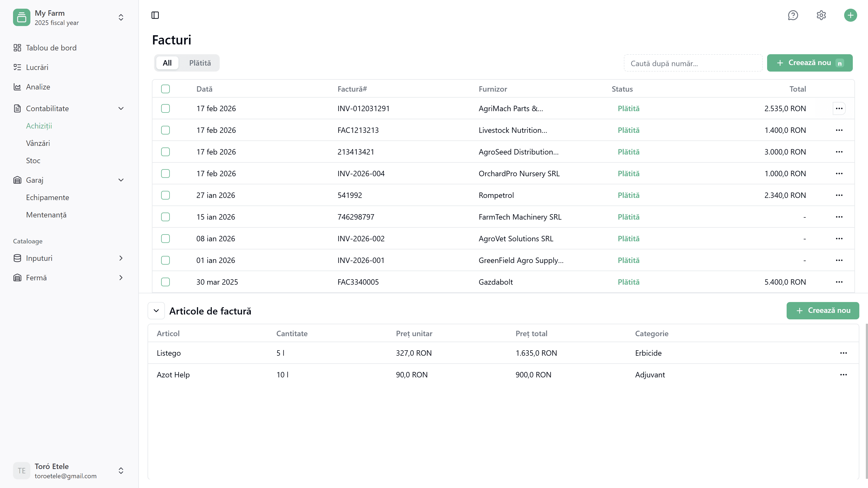The height and width of the screenshot is (488, 868).
Task: Check the select-all checkbox in the table header
Action: tap(165, 89)
